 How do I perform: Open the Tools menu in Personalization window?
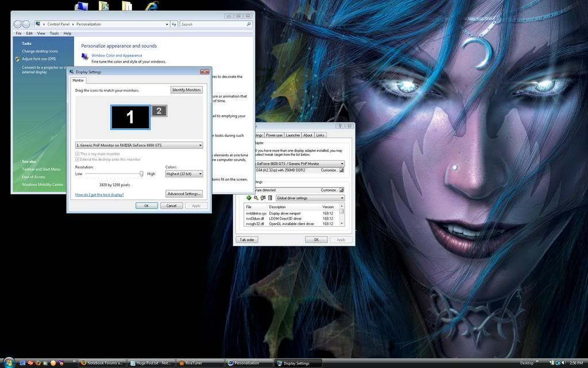pyautogui.click(x=55, y=33)
